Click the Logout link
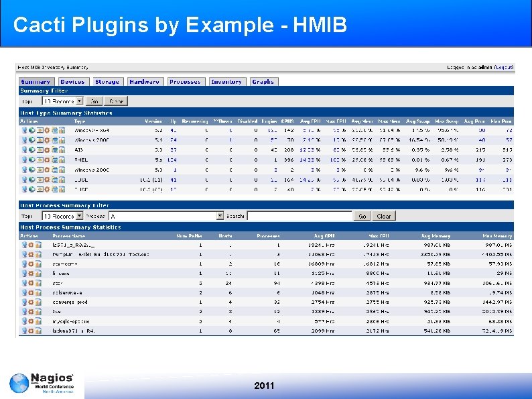Viewport: 532px width, 399px height. click(504, 67)
